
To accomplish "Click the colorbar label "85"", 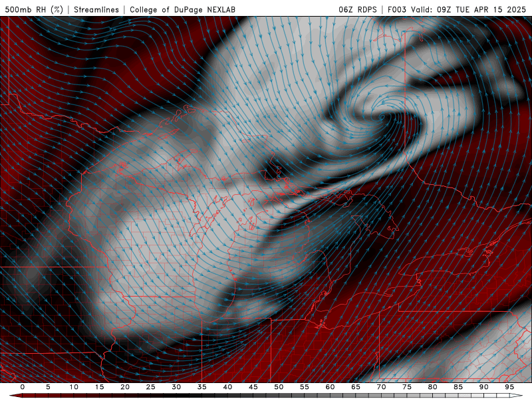I will pyautogui.click(x=458, y=387).
